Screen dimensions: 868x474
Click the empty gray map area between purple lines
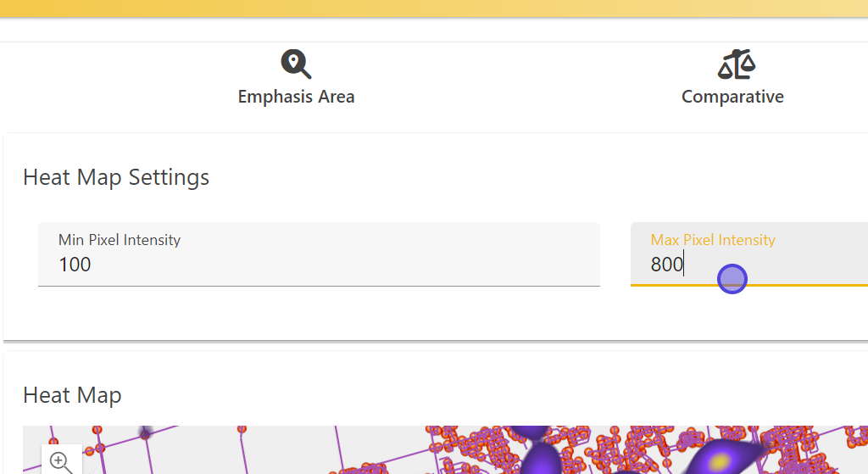(x=195, y=458)
